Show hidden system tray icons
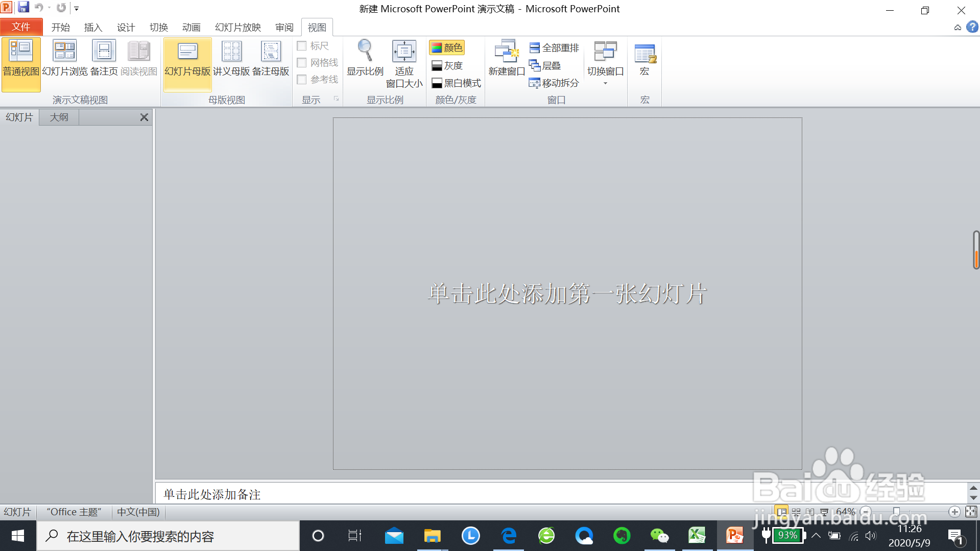This screenshot has height=551, width=980. tap(816, 536)
